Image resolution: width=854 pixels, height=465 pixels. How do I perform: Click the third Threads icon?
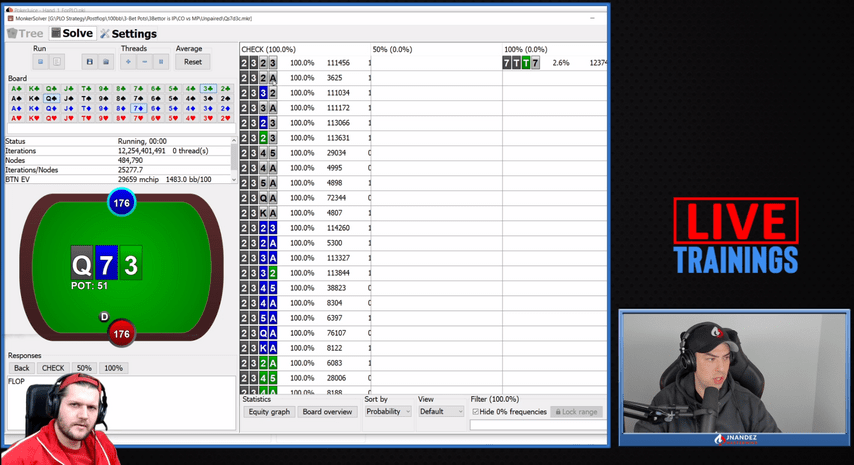point(161,62)
